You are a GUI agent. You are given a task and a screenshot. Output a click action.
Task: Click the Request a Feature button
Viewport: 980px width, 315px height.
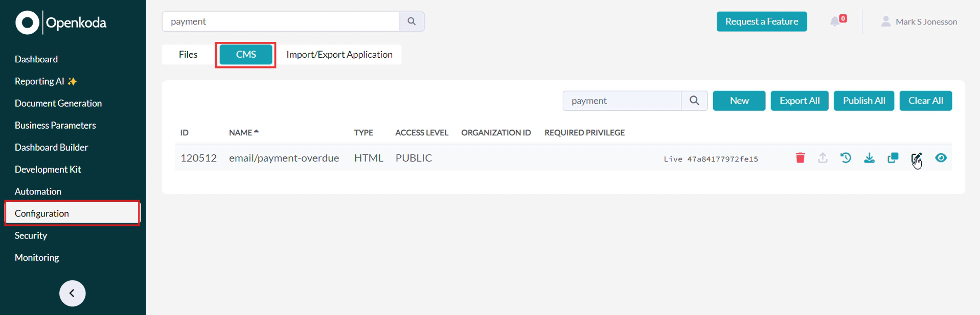(761, 21)
